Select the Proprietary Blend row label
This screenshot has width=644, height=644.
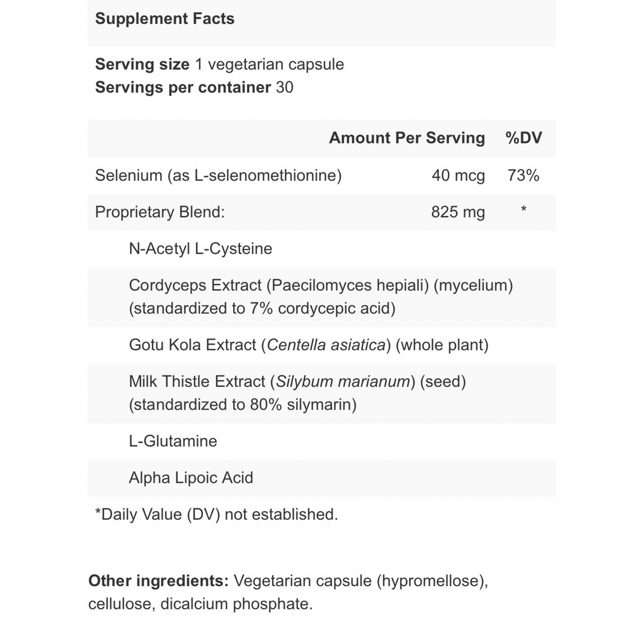(x=160, y=212)
